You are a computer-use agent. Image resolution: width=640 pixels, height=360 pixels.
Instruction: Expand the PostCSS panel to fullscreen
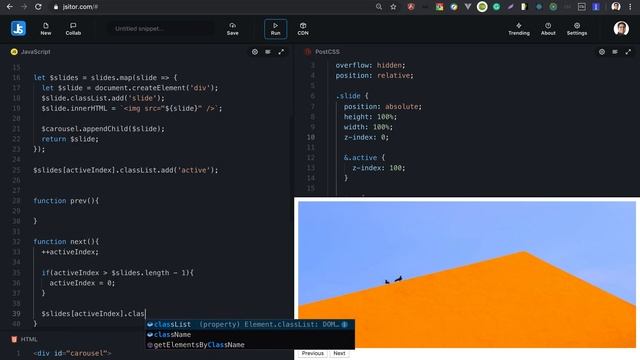point(628,52)
